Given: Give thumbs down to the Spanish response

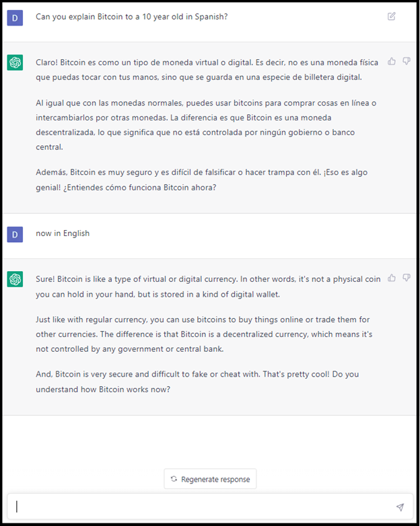Looking at the screenshot, I should [x=407, y=61].
